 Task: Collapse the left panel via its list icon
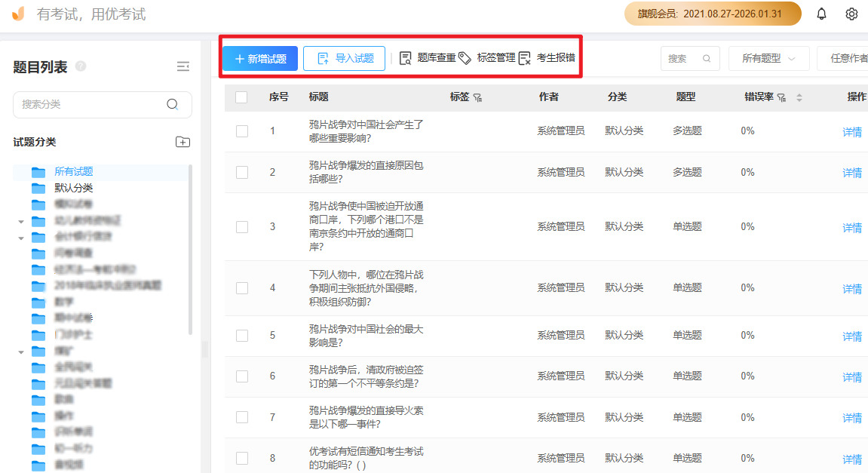pos(182,66)
